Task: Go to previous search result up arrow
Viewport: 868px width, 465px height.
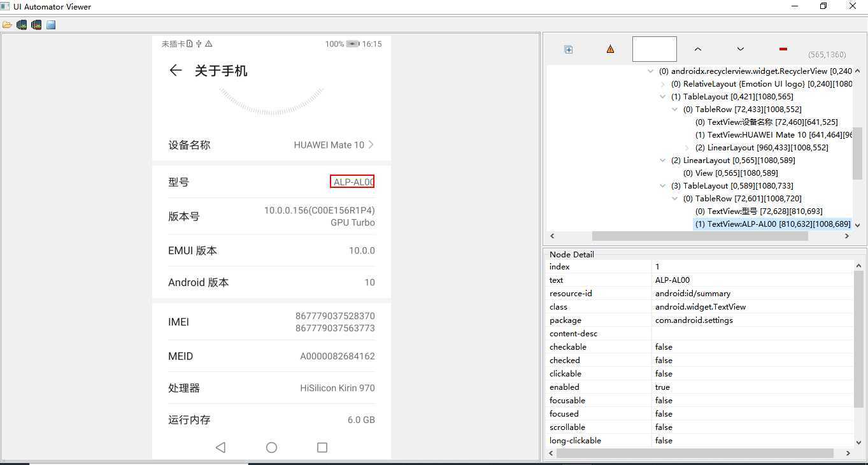Action: 698,49
